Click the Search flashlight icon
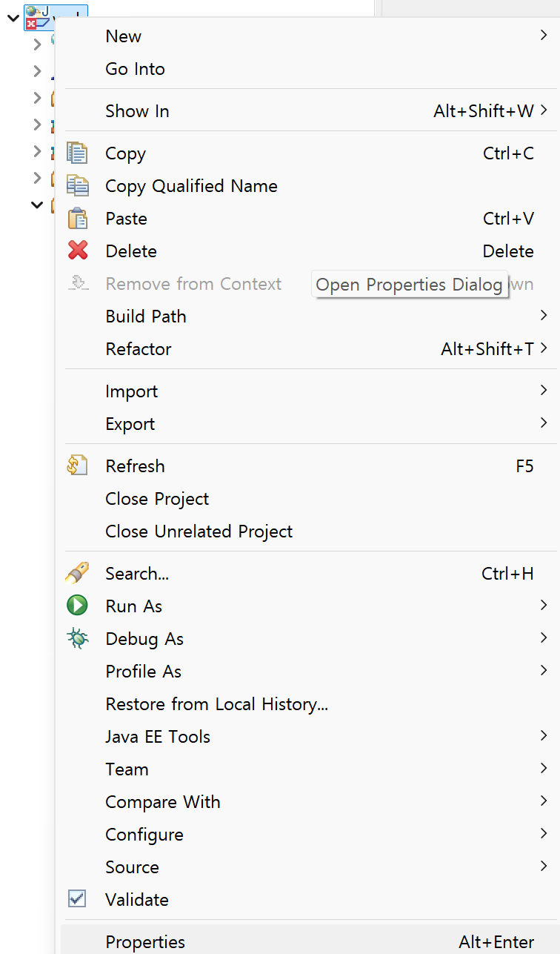 [x=77, y=573]
